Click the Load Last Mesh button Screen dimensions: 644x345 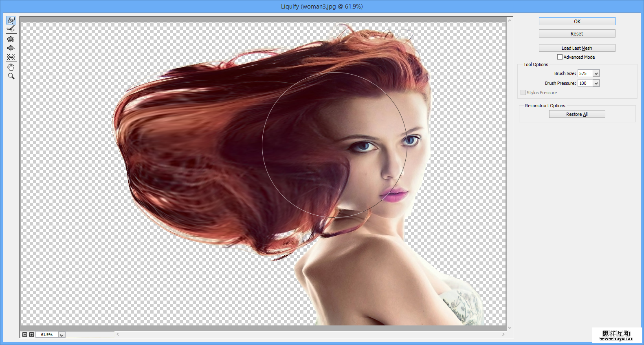pyautogui.click(x=577, y=48)
